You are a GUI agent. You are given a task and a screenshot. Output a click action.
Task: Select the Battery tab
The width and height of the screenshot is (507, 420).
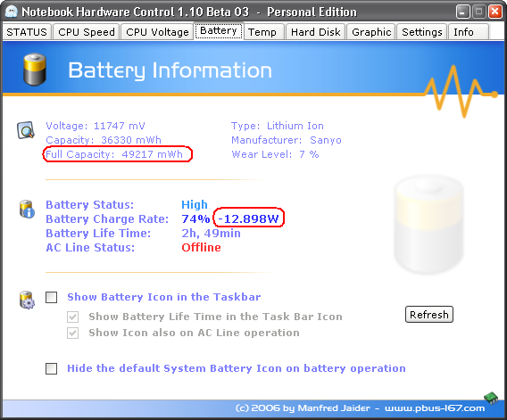coord(219,31)
